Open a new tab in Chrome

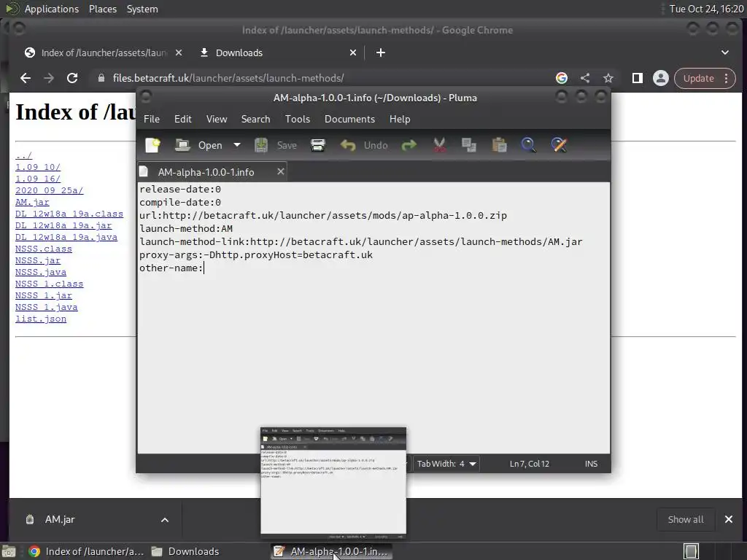click(381, 52)
